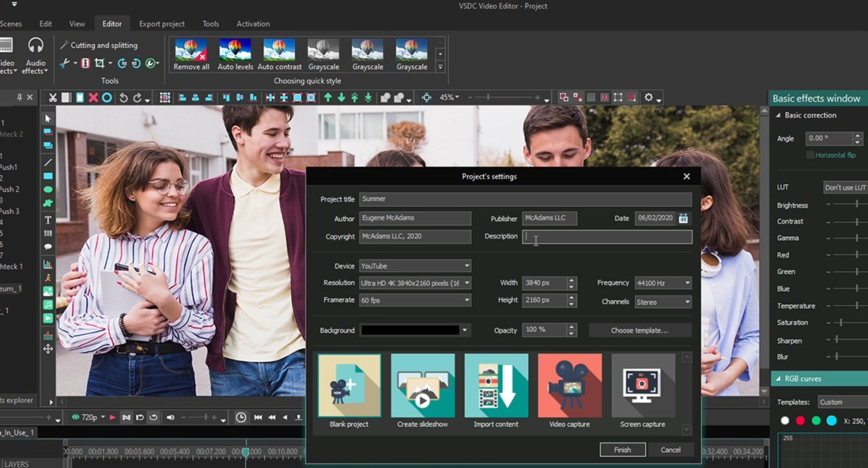Open the Channels dropdown showing Stereo
Image resolution: width=868 pixels, height=468 pixels.
click(663, 302)
